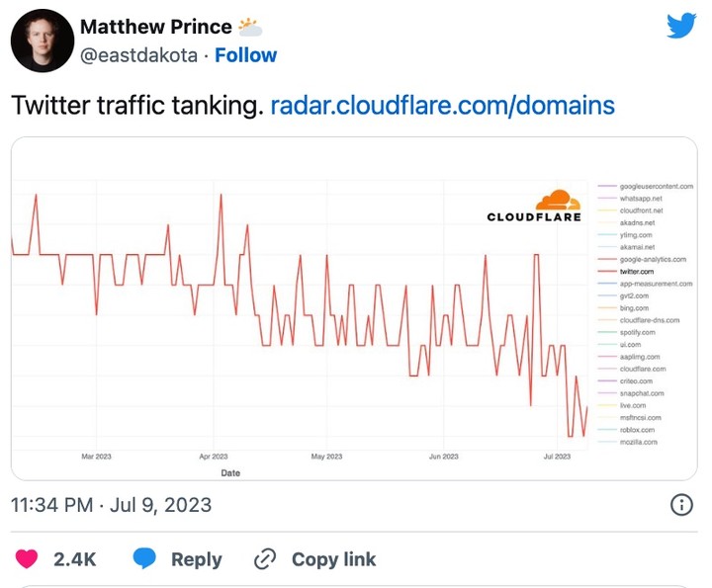Click the sun-cloud emoji beside the name
This screenshot has height=588, width=712.
250,27
